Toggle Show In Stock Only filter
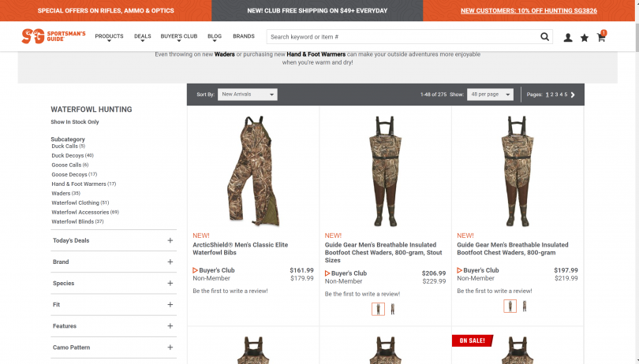The height and width of the screenshot is (364, 639). pos(75,122)
